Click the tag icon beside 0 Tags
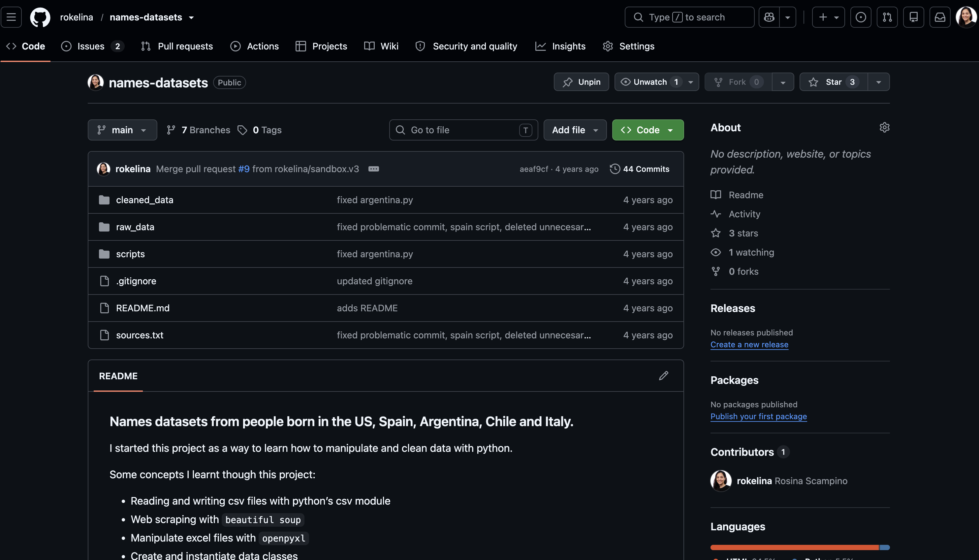The image size is (979, 560). coord(242,130)
